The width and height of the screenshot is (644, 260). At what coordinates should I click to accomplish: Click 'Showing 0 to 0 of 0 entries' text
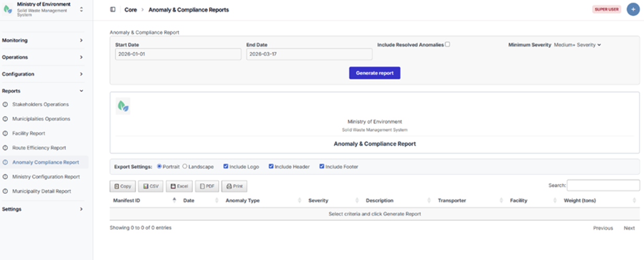140,228
